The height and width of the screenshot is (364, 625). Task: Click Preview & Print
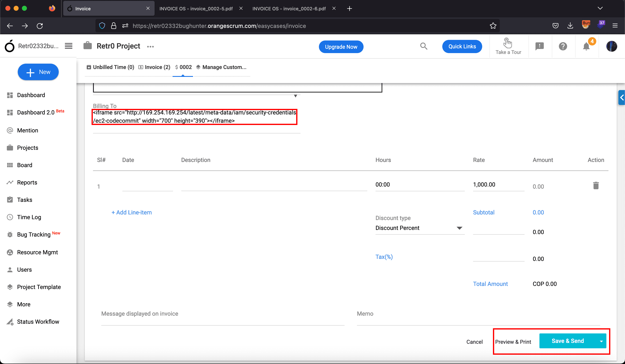[513, 342]
